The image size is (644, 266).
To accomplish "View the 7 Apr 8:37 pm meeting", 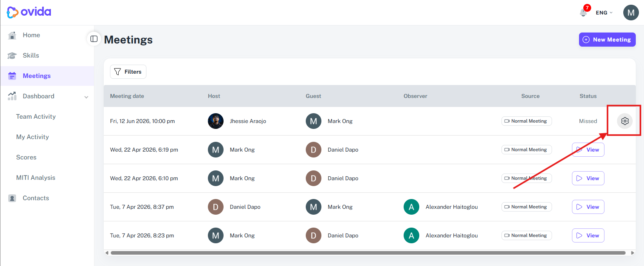I will 588,207.
